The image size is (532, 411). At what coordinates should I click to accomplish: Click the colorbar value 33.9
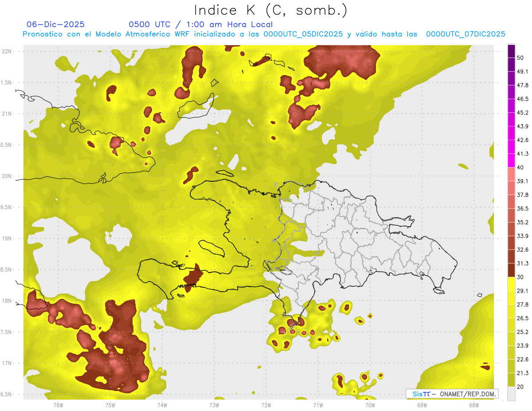[x=523, y=236]
